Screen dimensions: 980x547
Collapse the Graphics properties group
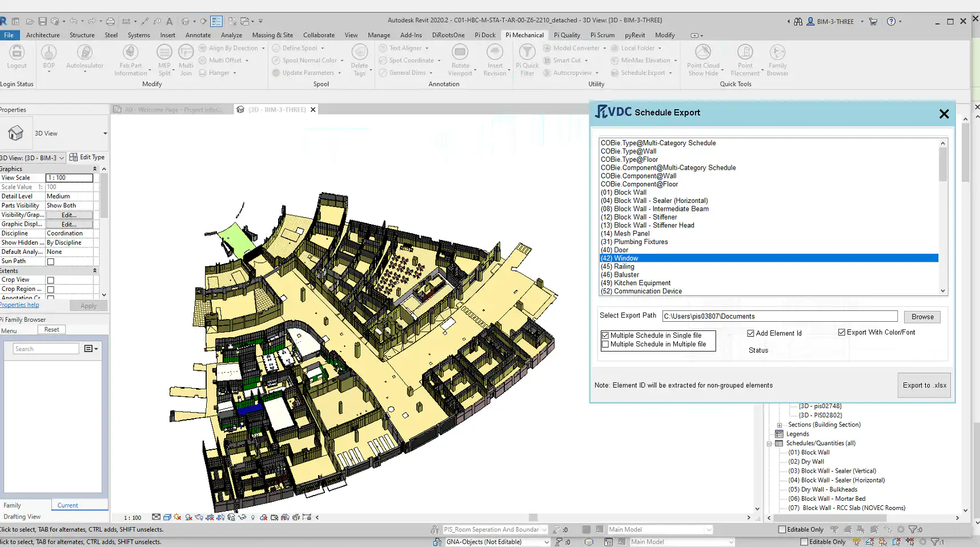(x=95, y=169)
